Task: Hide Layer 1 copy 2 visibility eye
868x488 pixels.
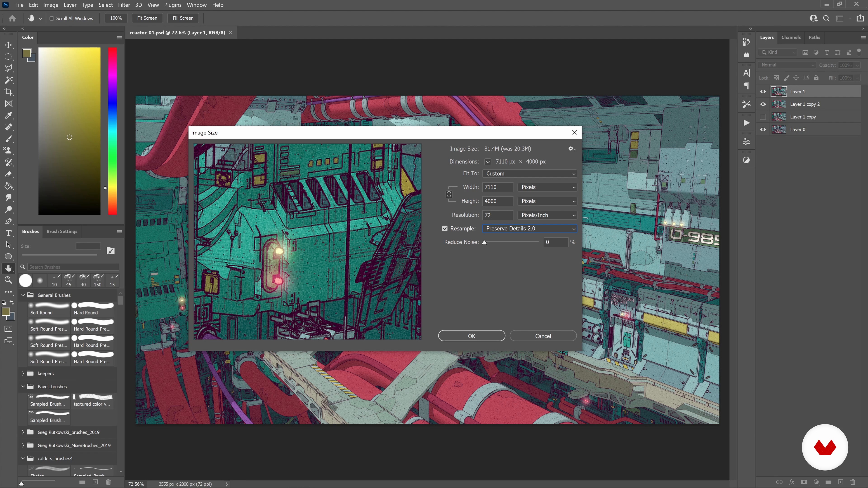Action: click(x=763, y=104)
